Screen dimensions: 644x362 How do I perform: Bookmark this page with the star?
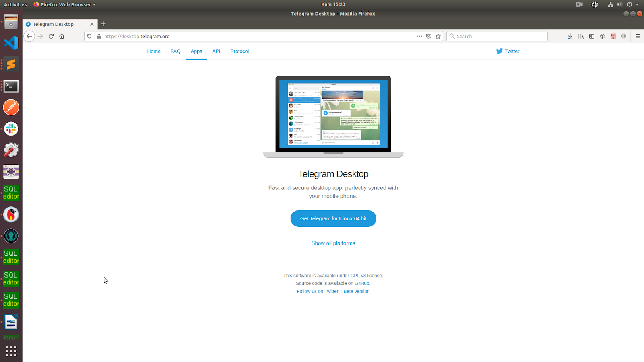[438, 36]
